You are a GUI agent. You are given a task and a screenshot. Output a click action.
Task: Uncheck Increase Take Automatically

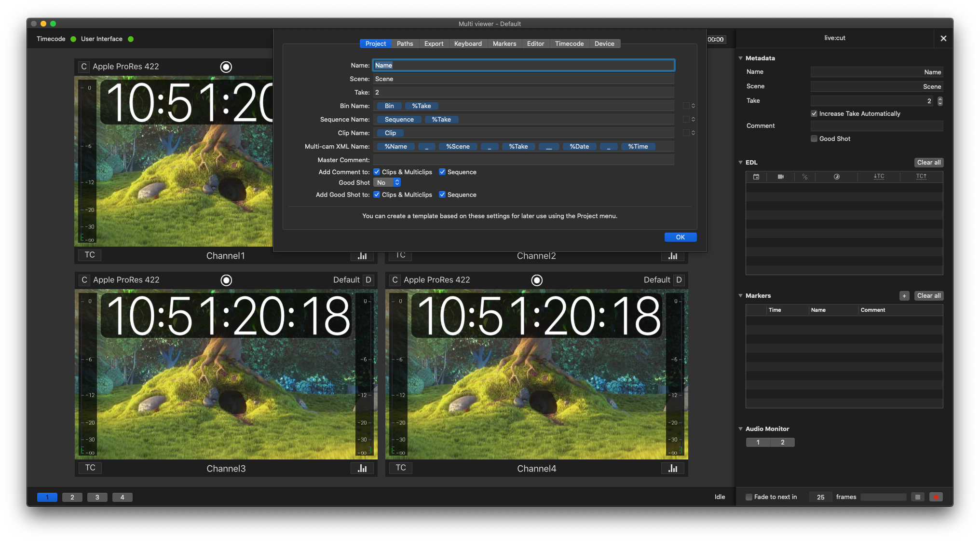(x=814, y=113)
